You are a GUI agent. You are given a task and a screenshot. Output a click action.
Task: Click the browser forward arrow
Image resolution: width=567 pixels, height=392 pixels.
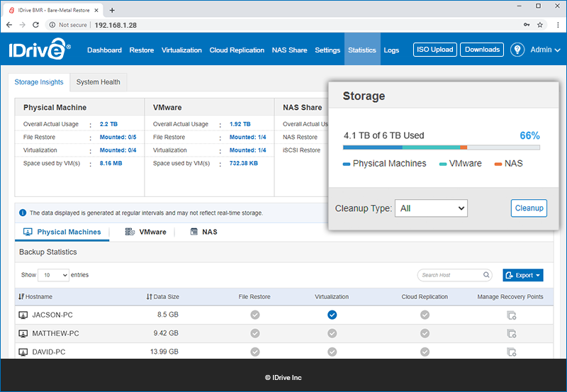(23, 25)
